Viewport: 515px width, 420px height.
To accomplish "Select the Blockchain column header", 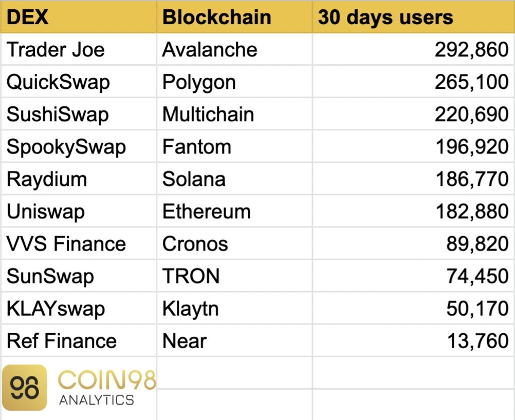I will point(234,17).
